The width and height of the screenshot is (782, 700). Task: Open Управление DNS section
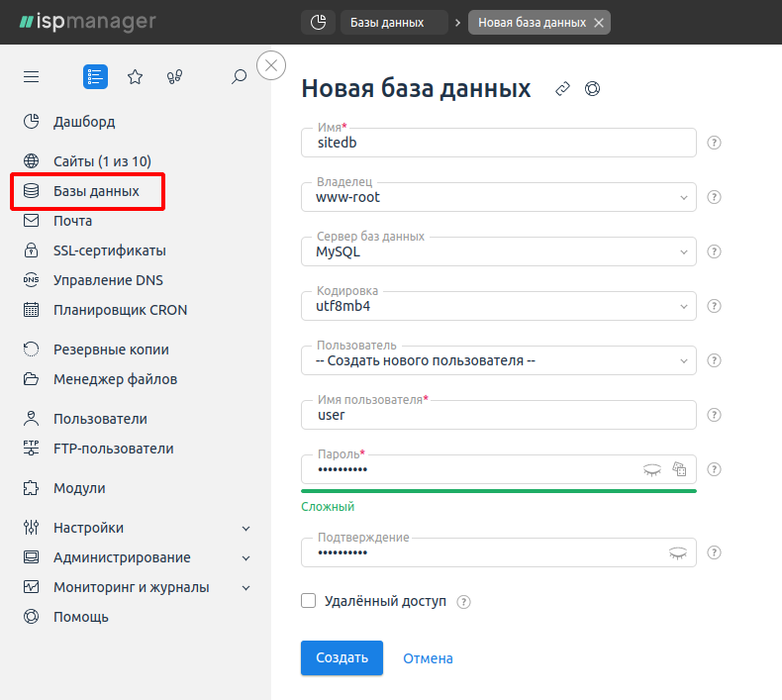point(108,280)
